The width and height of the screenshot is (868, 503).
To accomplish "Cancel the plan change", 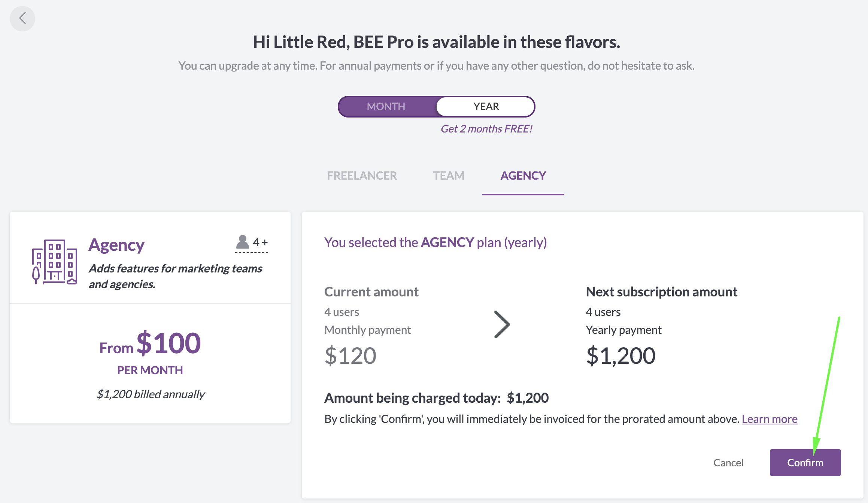I will click(728, 463).
